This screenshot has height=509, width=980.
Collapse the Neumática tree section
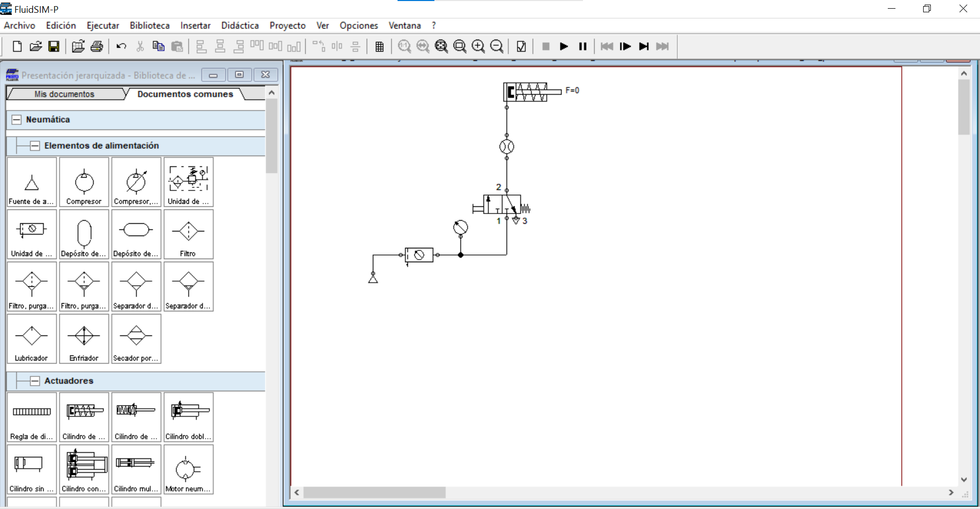click(x=16, y=120)
